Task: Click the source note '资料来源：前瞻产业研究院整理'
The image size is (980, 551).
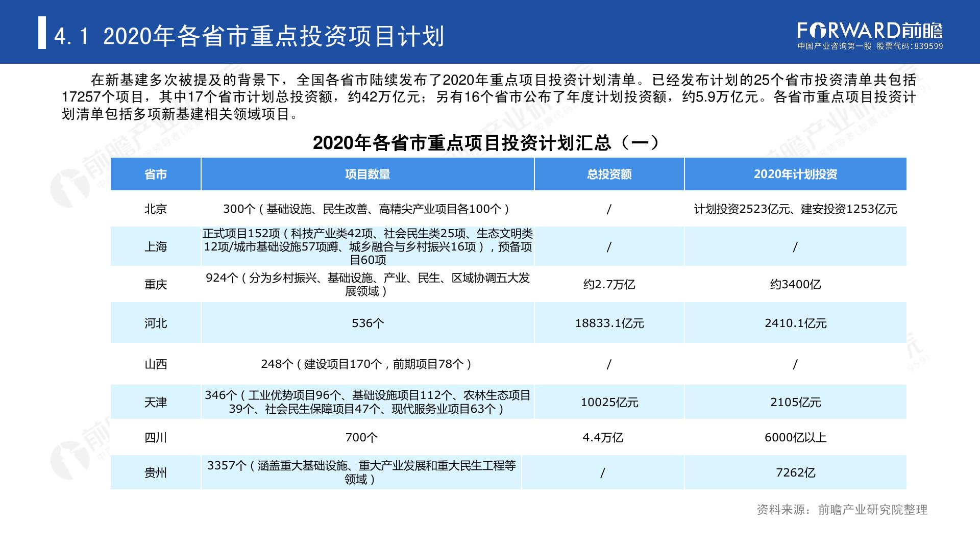Action: 842,510
